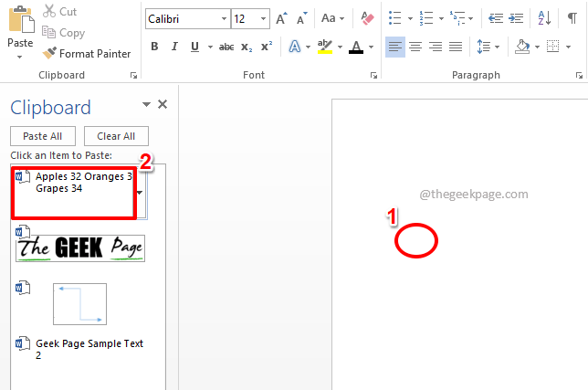Toggle italic text style
This screenshot has height=390, width=588.
pyautogui.click(x=174, y=47)
